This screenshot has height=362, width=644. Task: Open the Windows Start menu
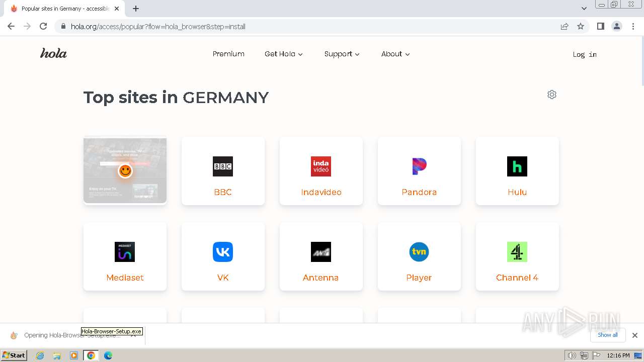click(x=14, y=355)
